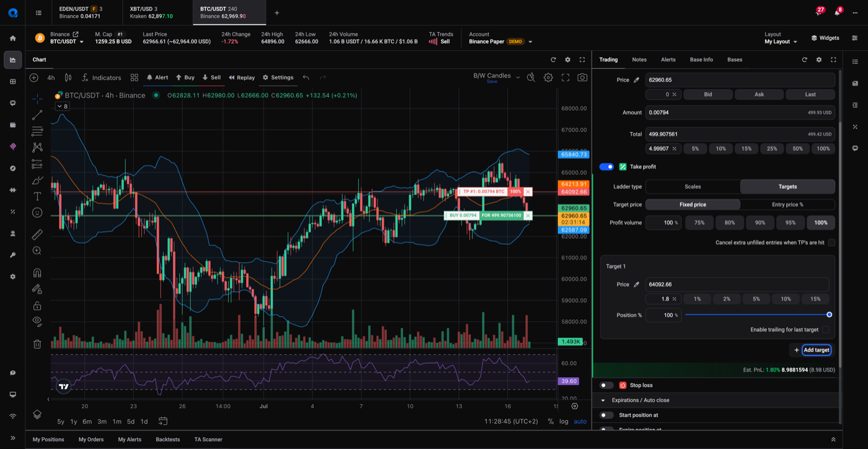Expand the left sidebar with double arrow
Screen dimensions: 868x449
(x=12, y=438)
